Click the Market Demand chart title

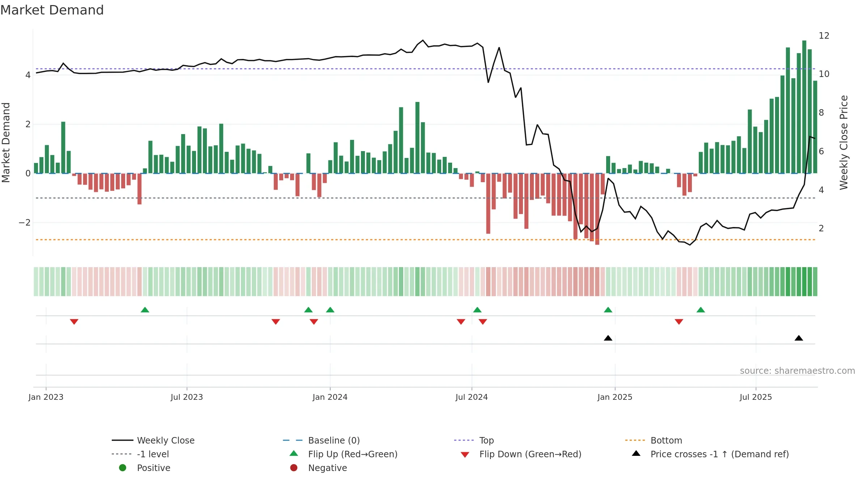[x=52, y=10]
